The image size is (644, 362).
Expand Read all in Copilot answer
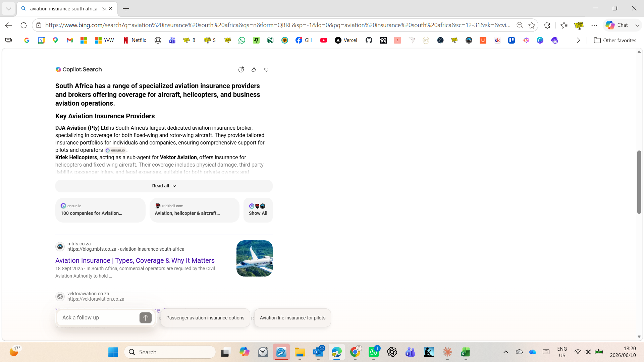164,186
